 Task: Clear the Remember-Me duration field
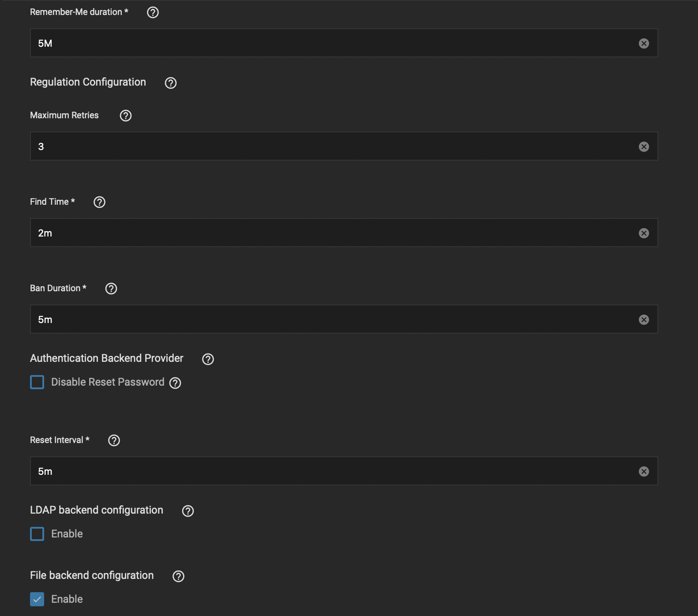coord(643,43)
